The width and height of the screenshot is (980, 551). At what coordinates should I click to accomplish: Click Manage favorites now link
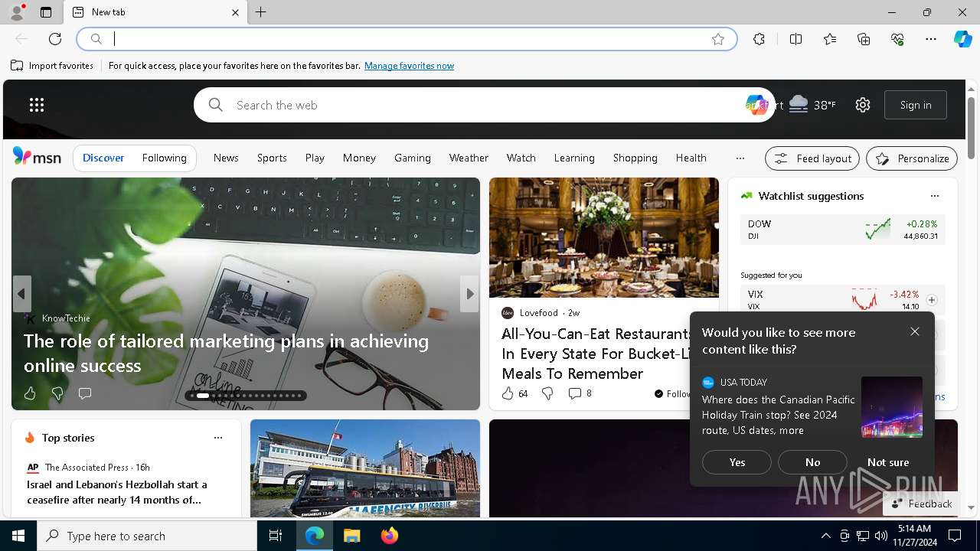409,66
